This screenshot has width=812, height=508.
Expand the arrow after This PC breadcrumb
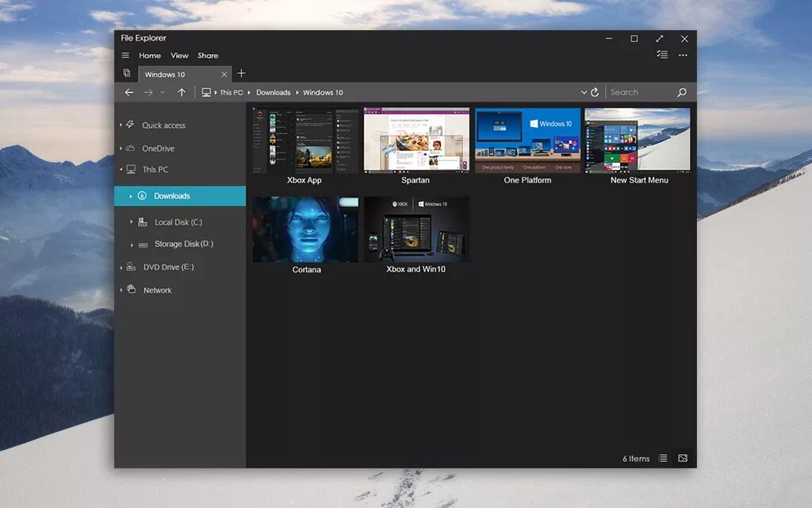[248, 92]
